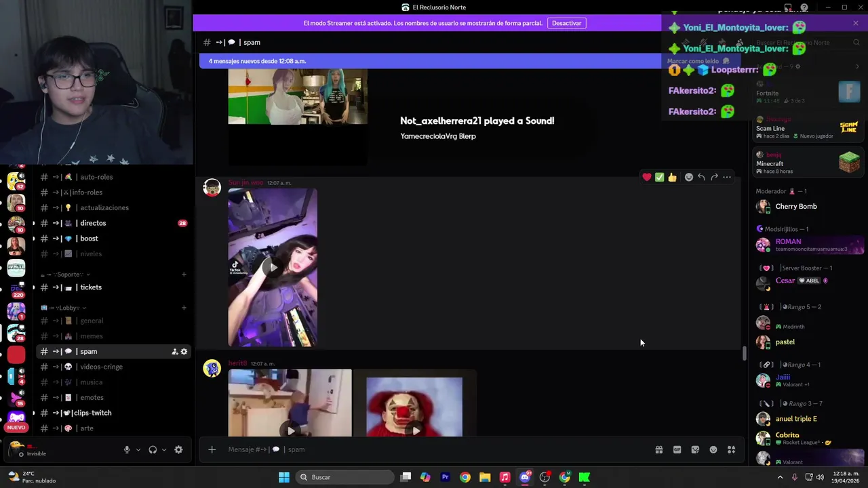Viewport: 868px width, 488px height.
Task: Open the auto-roles channel
Action: pos(113,177)
